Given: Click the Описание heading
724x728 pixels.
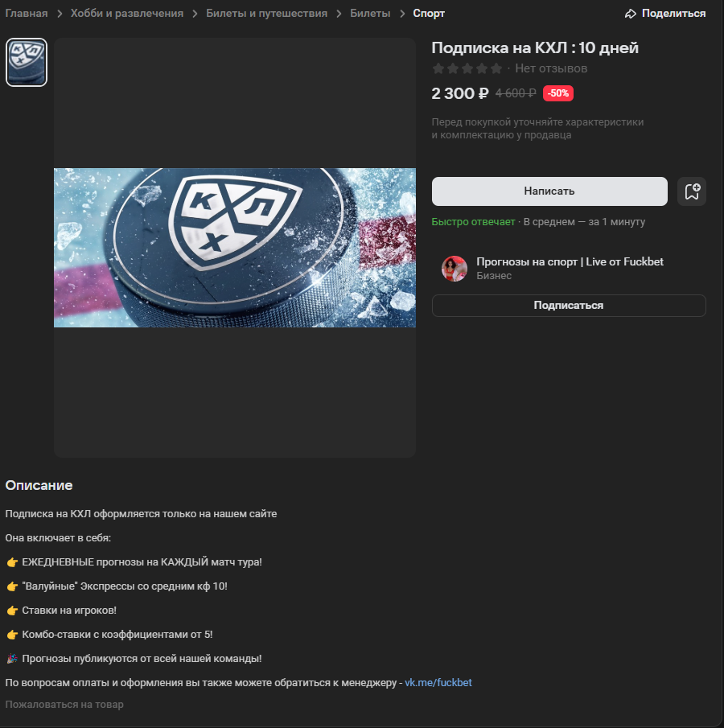Looking at the screenshot, I should point(39,485).
